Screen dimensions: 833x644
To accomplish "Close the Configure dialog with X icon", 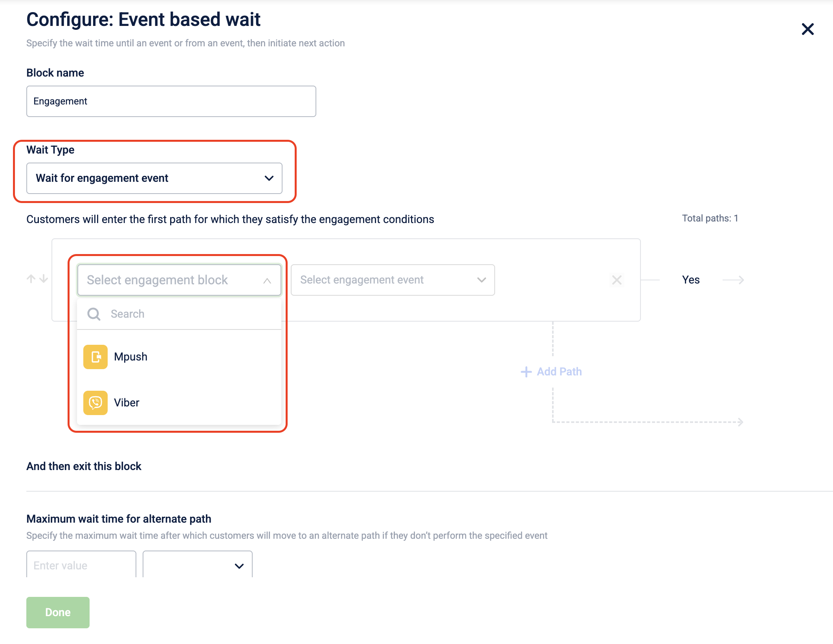I will [807, 29].
